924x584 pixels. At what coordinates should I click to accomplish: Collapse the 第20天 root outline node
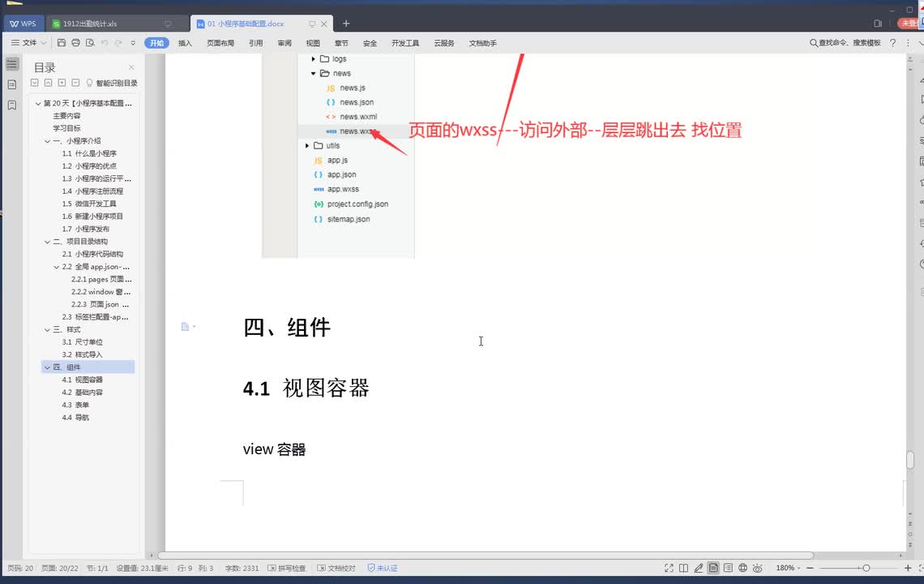[x=38, y=103]
